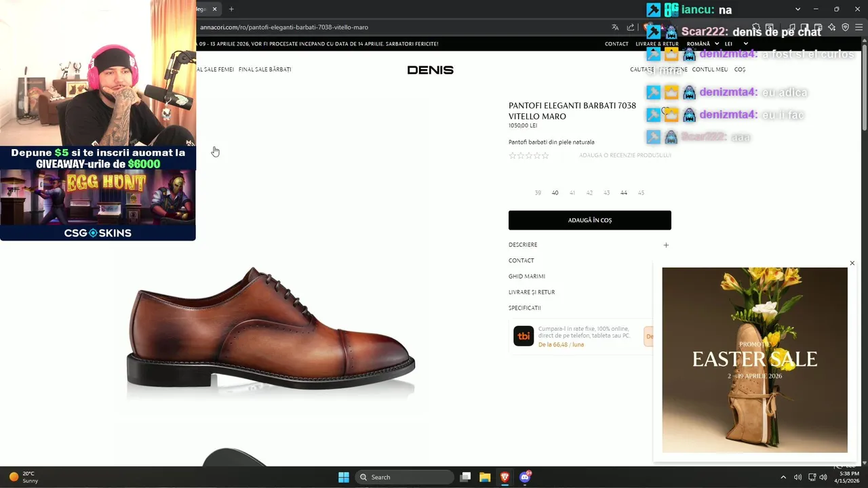Open the FINAL SALE BĂRBAȚI menu
868x488 pixels.
[x=264, y=69]
